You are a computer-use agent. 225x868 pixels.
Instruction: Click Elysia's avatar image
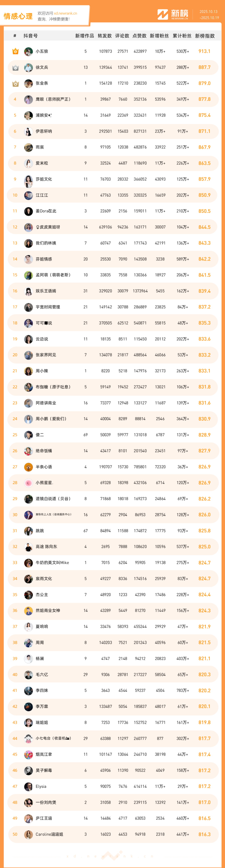point(29,786)
